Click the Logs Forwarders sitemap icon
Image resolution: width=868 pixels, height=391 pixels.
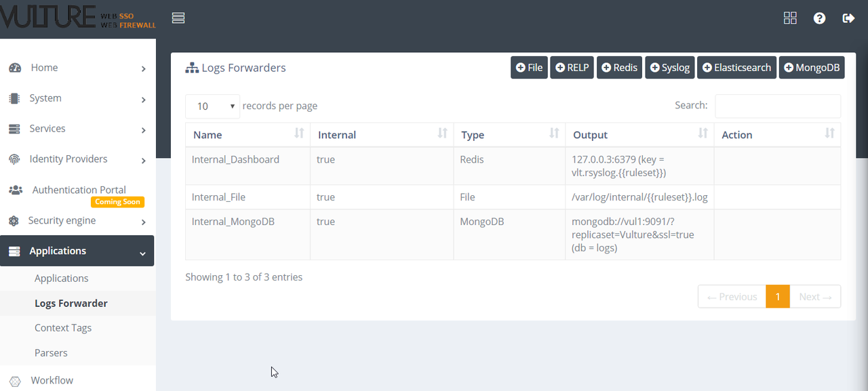coord(192,68)
